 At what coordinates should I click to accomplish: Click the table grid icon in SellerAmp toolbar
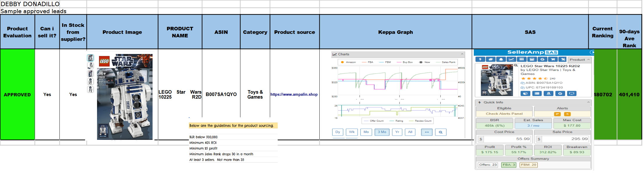point(522,60)
